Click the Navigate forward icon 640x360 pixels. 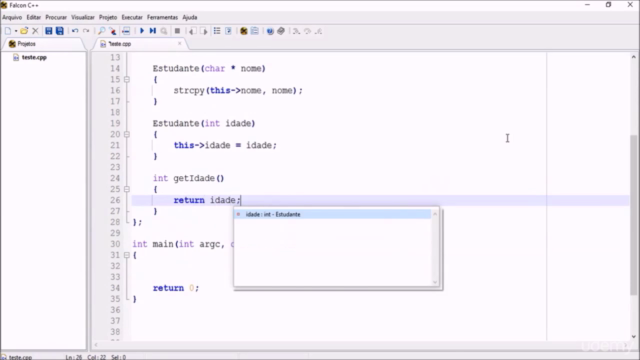pyautogui.click(x=204, y=31)
